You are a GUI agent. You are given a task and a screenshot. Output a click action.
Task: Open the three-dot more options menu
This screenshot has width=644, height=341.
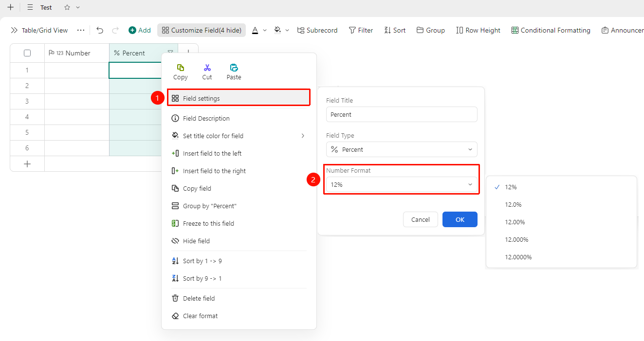81,30
